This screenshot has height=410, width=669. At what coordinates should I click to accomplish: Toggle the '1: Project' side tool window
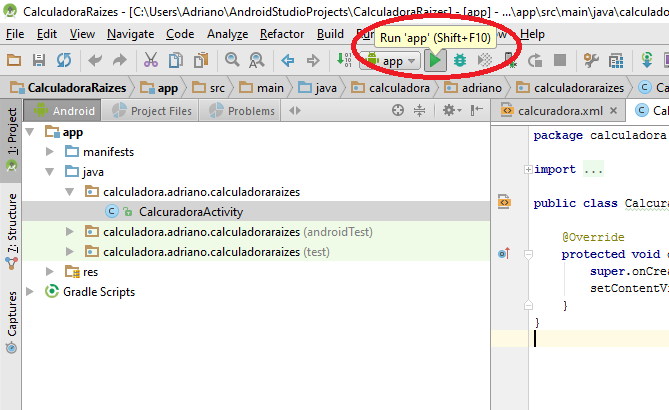pos(12,140)
